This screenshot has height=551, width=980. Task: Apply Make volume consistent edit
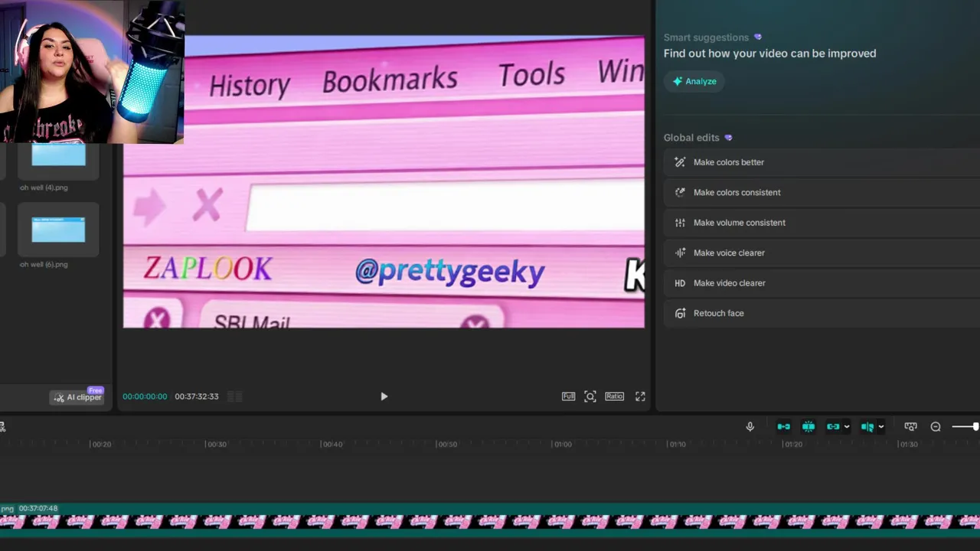click(822, 223)
